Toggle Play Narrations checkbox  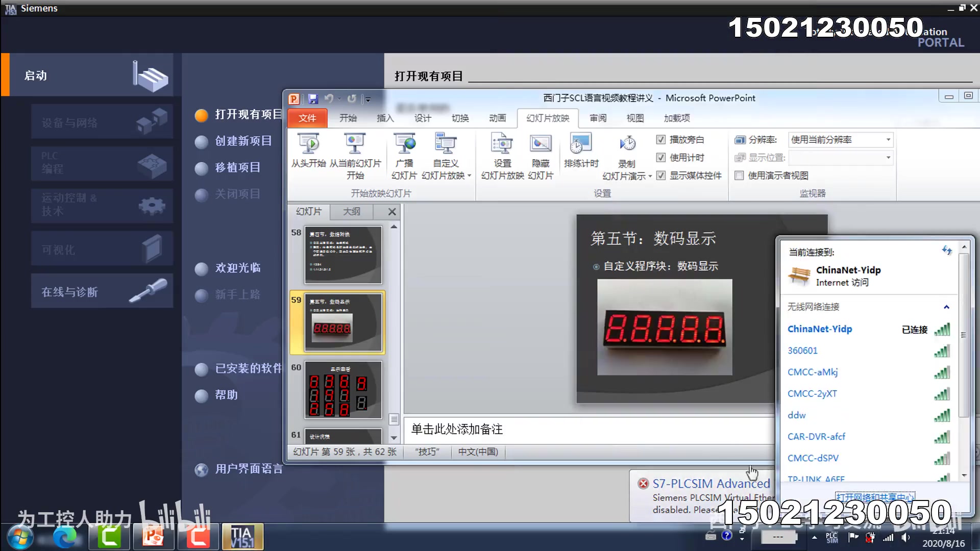coord(661,139)
